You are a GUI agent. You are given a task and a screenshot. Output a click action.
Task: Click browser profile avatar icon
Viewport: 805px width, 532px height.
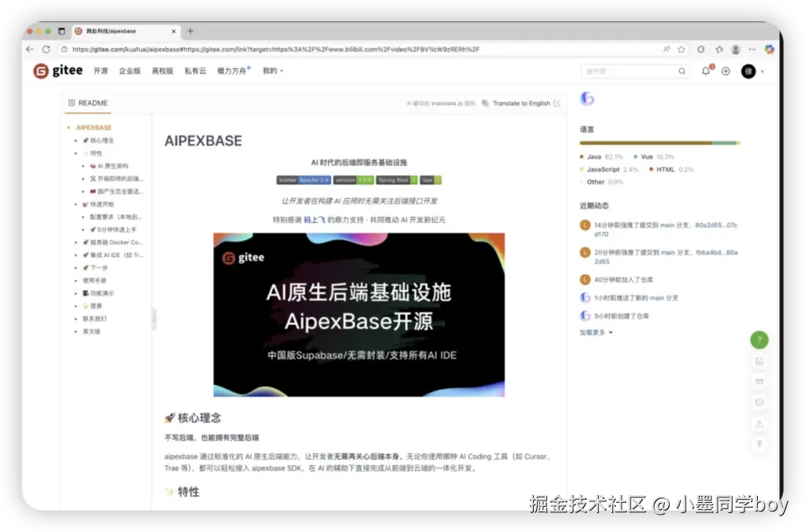tap(736, 50)
